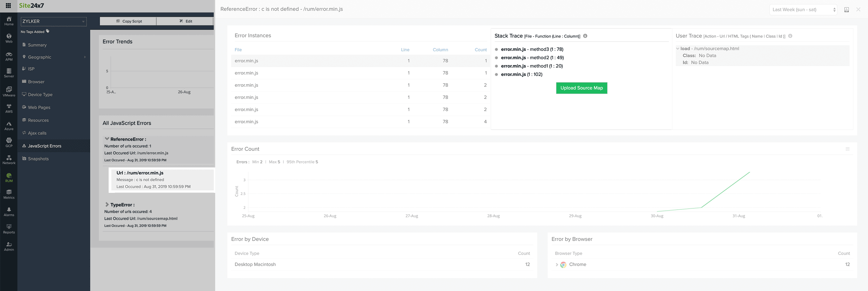This screenshot has width=868, height=291.
Task: Open the APM module icon
Action: pos(9,56)
